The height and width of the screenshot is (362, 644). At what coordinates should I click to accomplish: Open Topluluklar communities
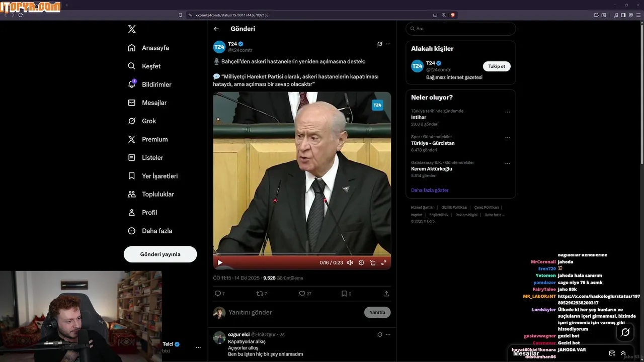point(151,194)
